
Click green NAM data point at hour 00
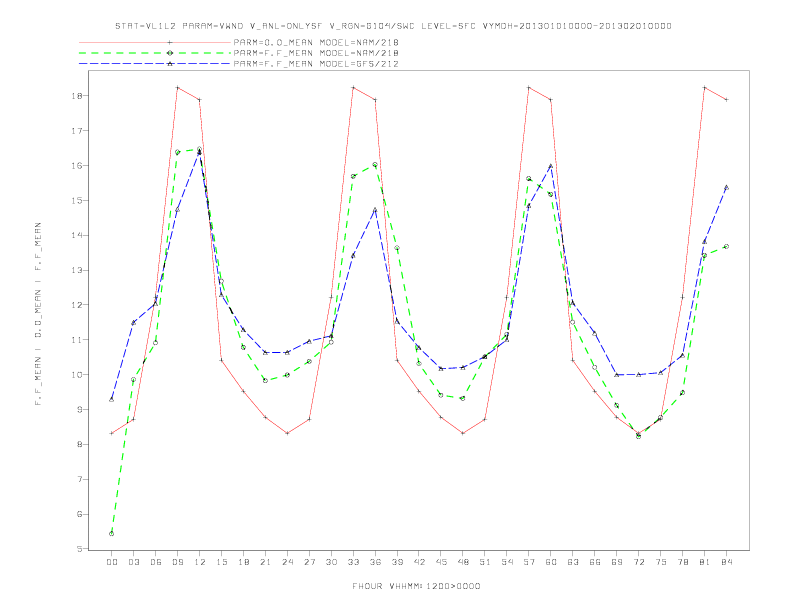[x=112, y=534]
